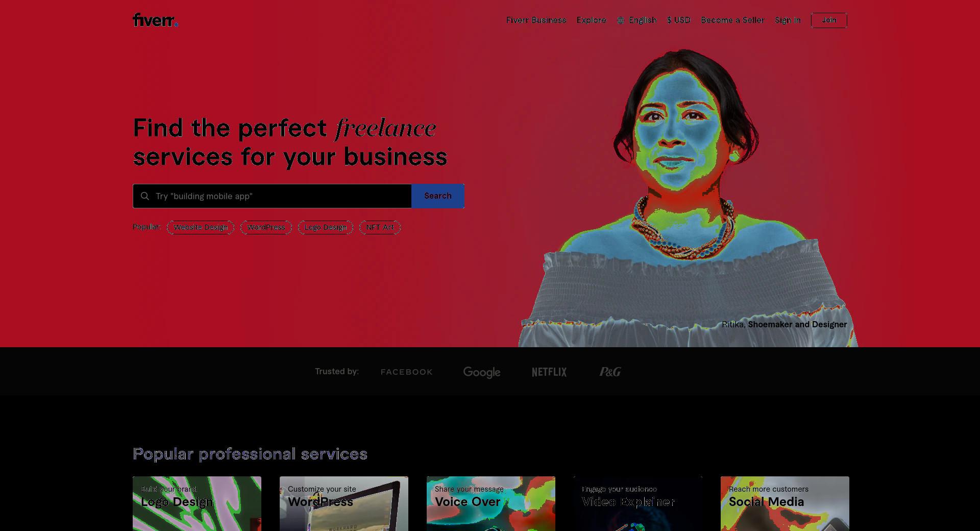
Task: Open the Fiverr Business menu item
Action: [536, 20]
